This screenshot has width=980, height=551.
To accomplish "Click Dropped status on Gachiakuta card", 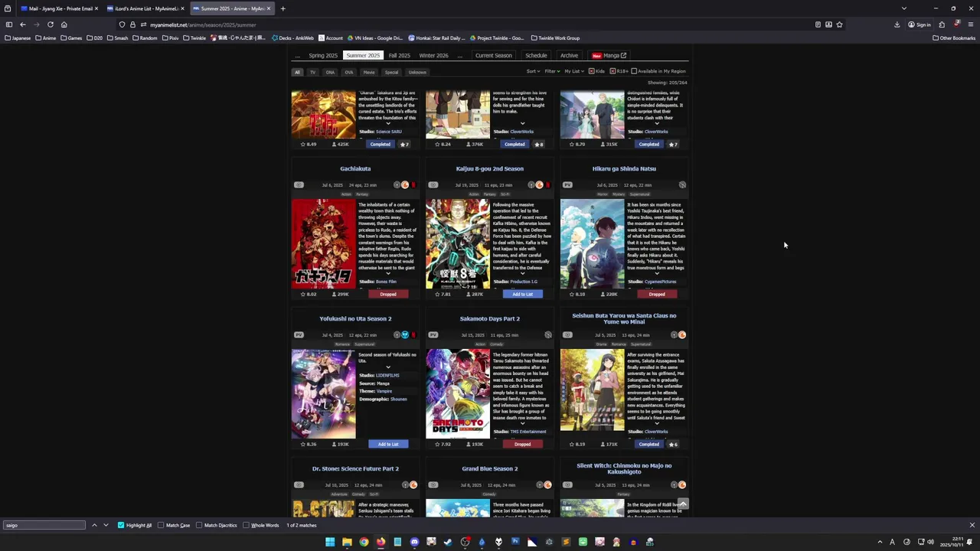I will pyautogui.click(x=388, y=294).
